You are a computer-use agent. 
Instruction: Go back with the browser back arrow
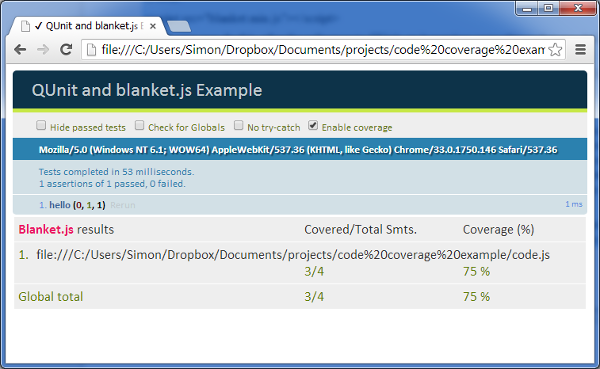pyautogui.click(x=20, y=49)
